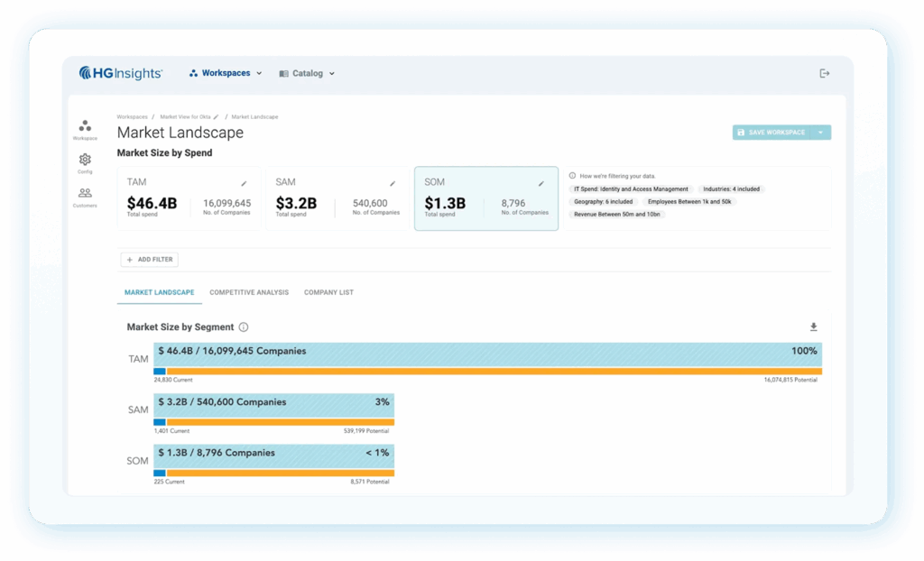This screenshot has height=561, width=924.
Task: Switch to the Company List tab
Action: pos(328,292)
